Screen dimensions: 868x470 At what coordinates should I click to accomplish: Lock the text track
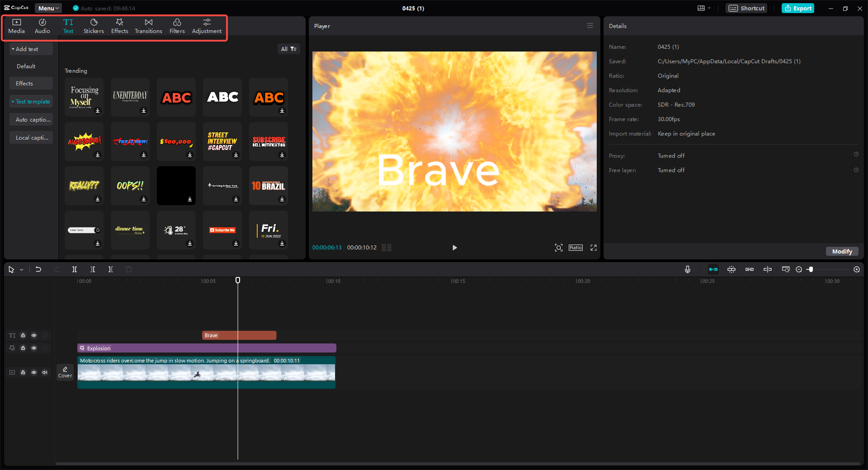tap(23, 335)
